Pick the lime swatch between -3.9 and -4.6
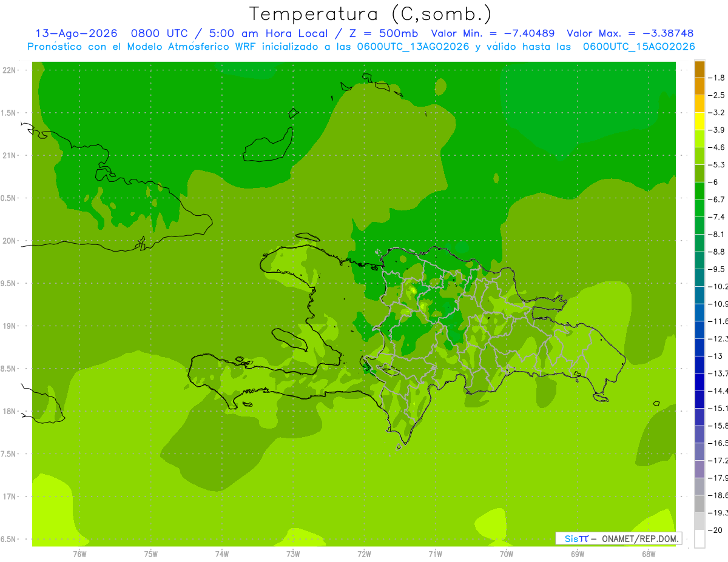Screen dimensions: 728x562 pyautogui.click(x=699, y=139)
